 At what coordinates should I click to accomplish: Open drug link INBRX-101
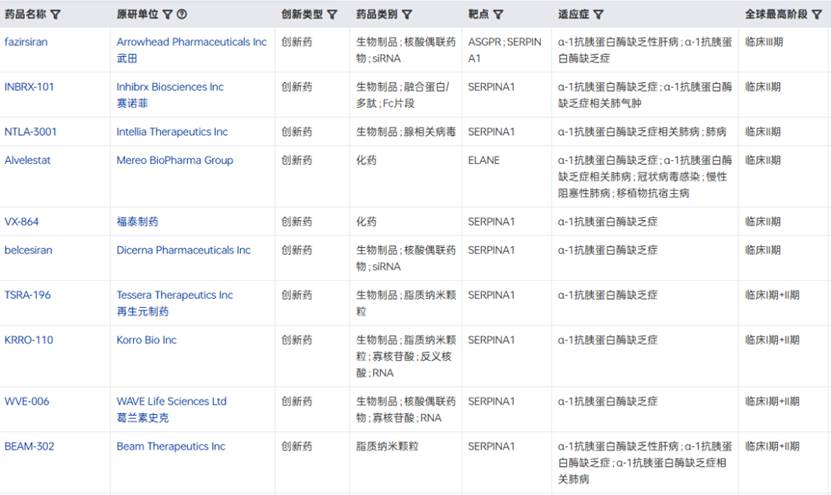[29, 87]
